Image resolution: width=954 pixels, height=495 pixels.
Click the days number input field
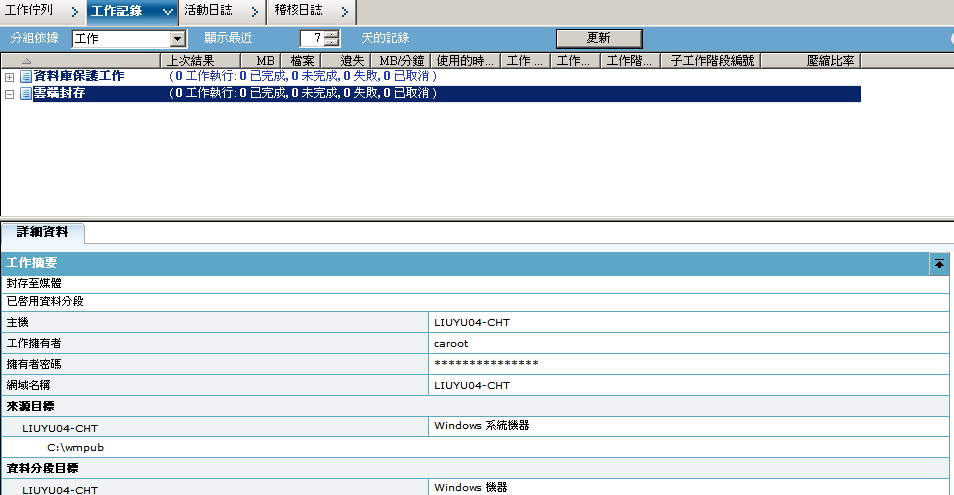[312, 38]
